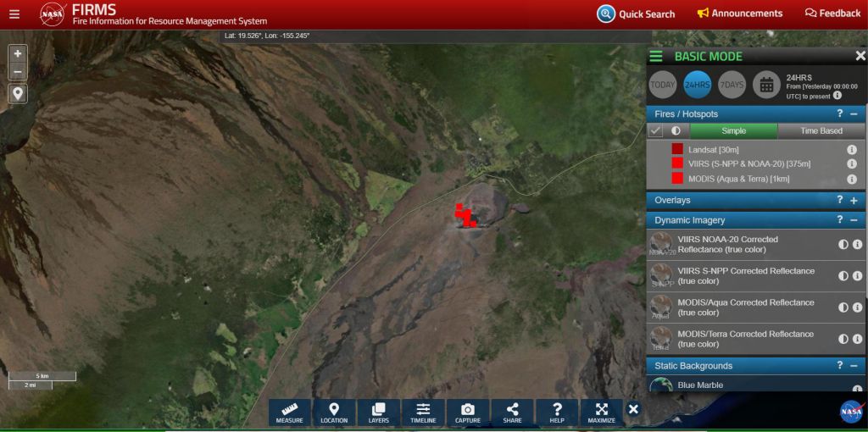The height and width of the screenshot is (432, 868).
Task: Open the Announcements link
Action: pos(739,14)
